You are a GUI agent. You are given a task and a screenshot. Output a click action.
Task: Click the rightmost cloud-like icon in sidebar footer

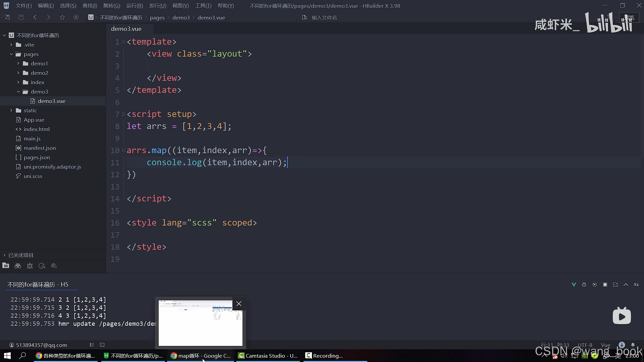54,266
